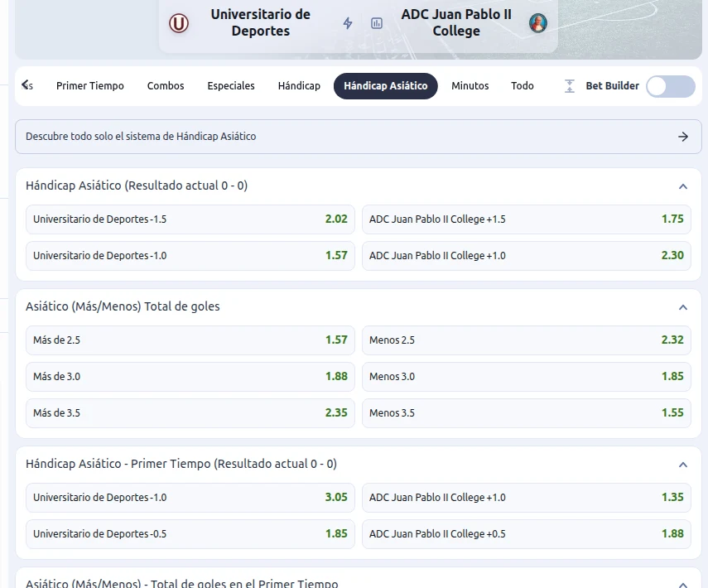Click the left arrow to scroll tabs back
This screenshot has width=708, height=588.
pos(26,85)
